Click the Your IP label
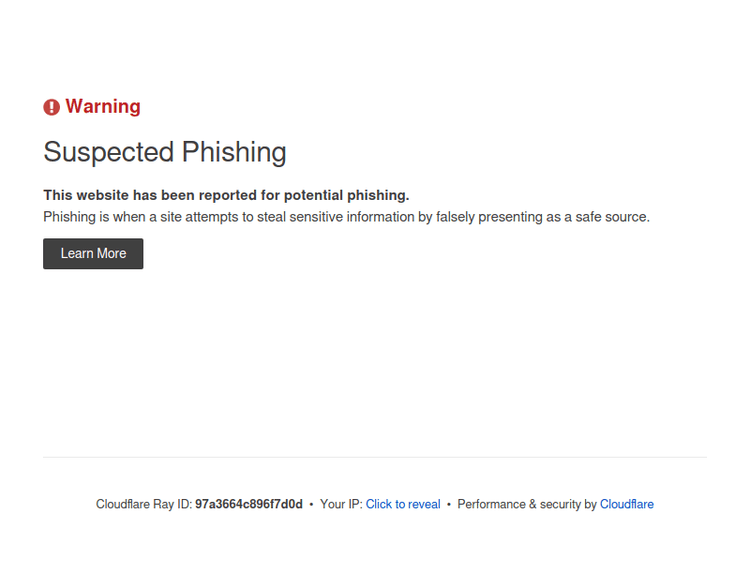The width and height of the screenshot is (750, 563). pyautogui.click(x=340, y=504)
